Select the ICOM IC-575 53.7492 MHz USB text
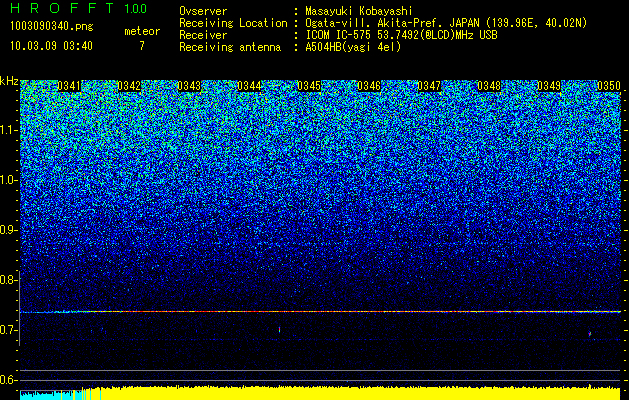 point(401,35)
